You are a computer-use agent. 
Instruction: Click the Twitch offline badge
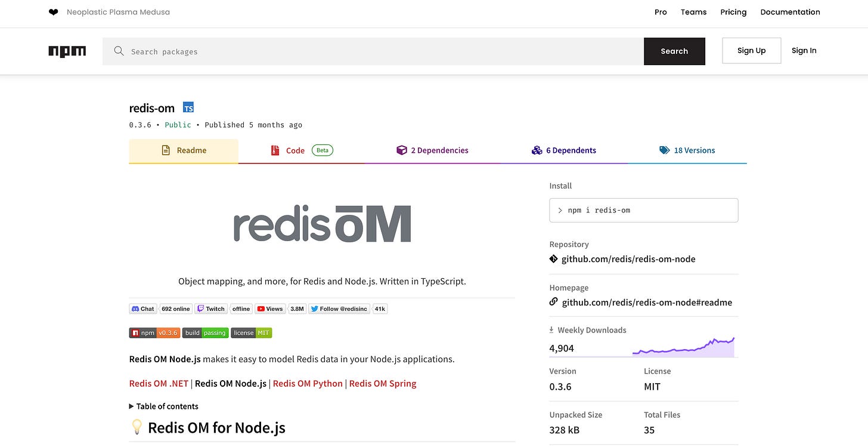pyautogui.click(x=241, y=309)
